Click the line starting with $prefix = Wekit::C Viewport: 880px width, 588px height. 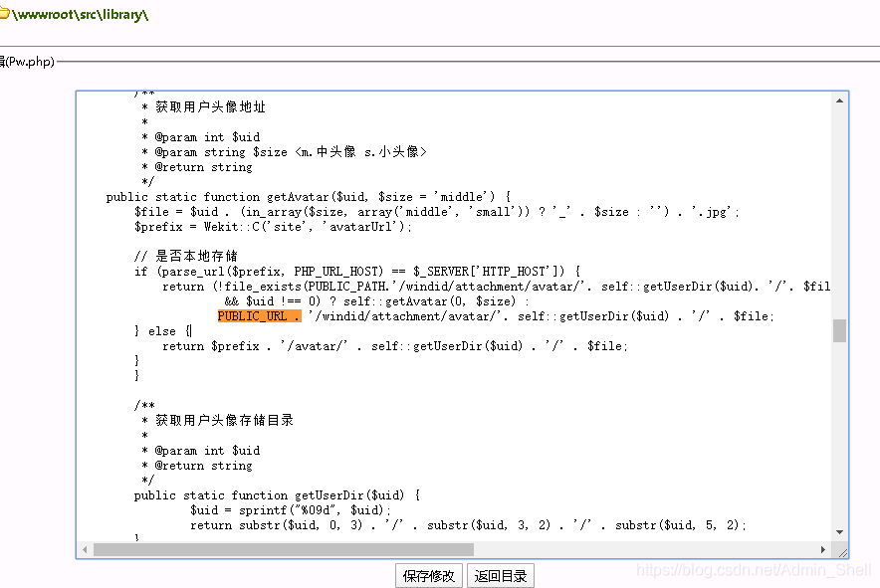274,227
